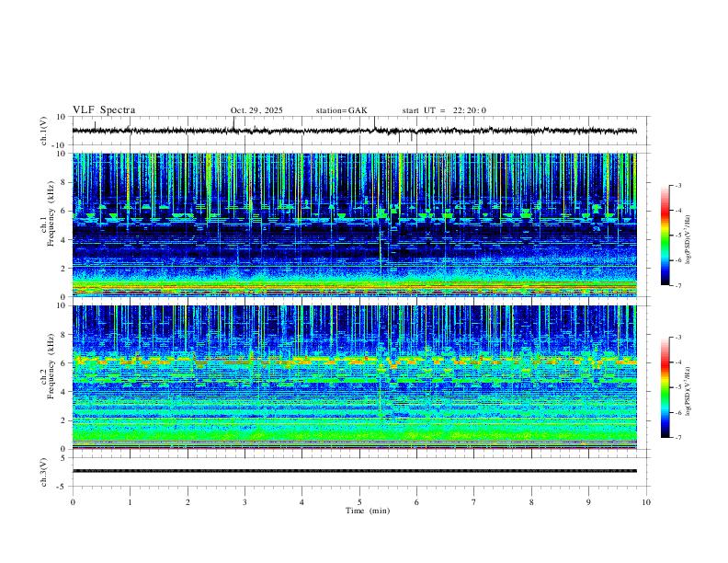Screen dimensions: 728x563
Task: Click the ch.2 color bar "-6" label
Action: point(677,412)
